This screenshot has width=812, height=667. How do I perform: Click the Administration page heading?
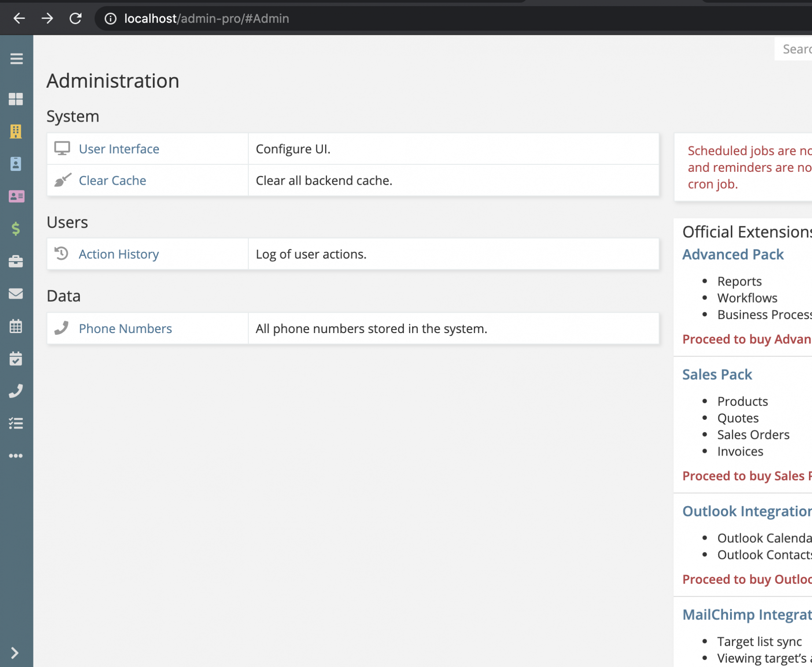(113, 81)
